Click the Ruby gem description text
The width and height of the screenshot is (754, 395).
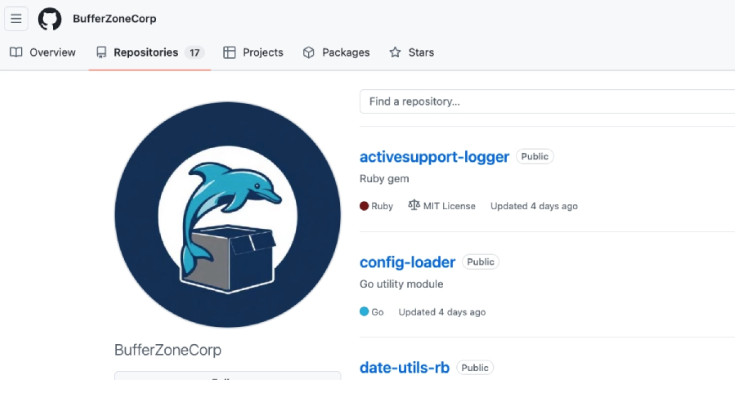point(384,178)
